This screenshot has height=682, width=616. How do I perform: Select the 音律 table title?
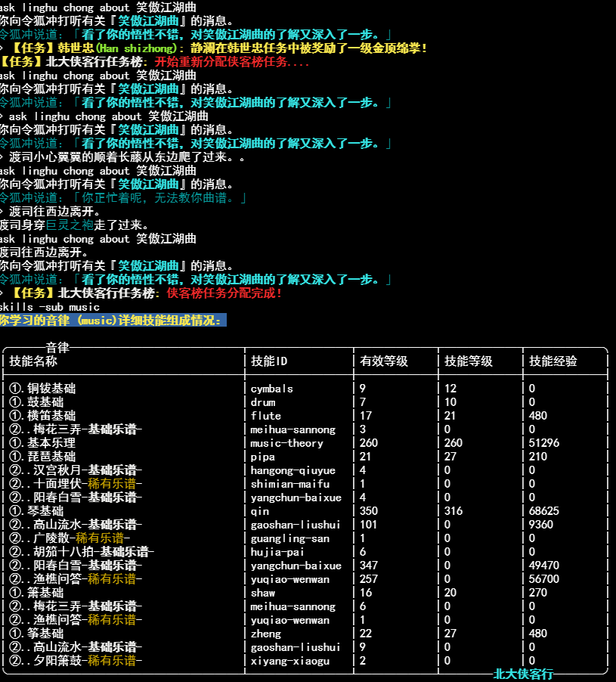coord(57,348)
